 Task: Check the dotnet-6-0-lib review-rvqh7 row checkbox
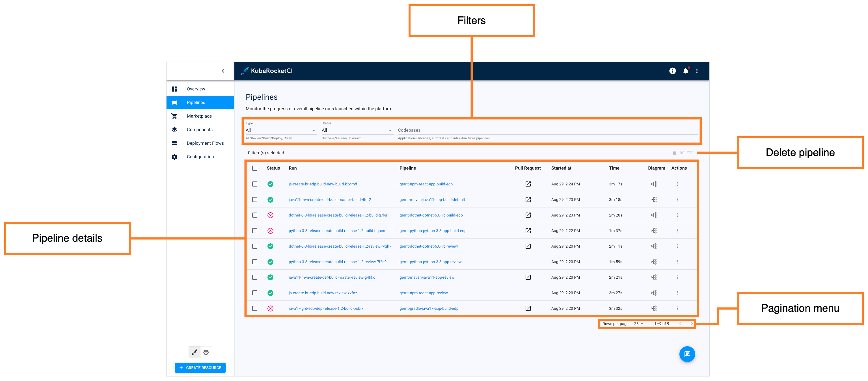[x=255, y=246]
